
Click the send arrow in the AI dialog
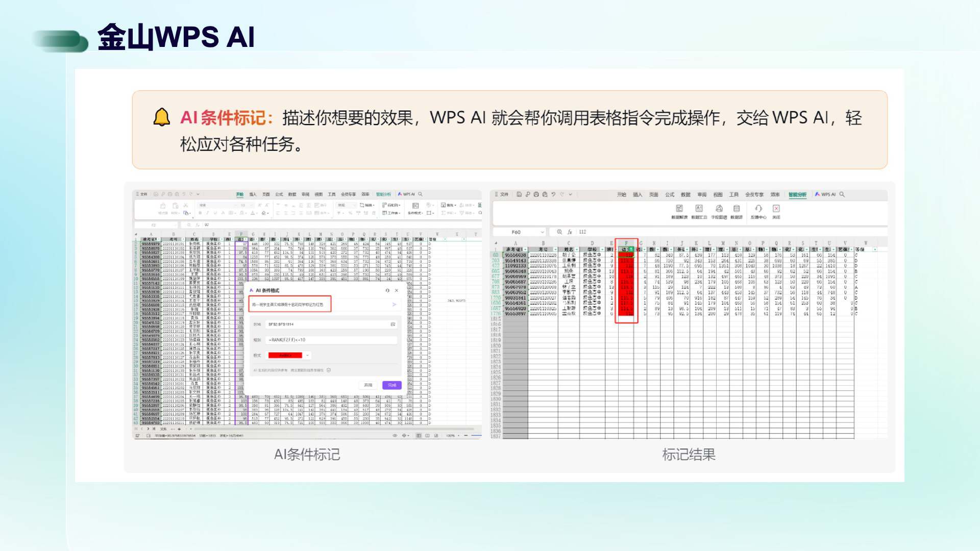[394, 305]
